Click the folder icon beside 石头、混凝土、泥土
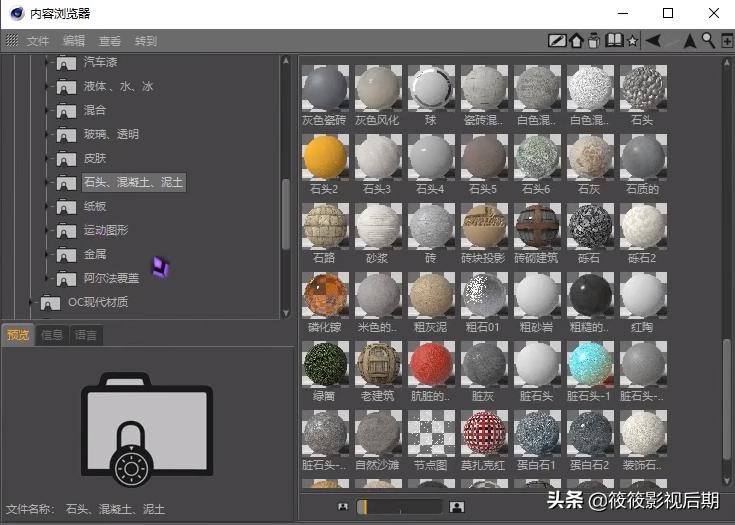The image size is (735, 525). 66,182
